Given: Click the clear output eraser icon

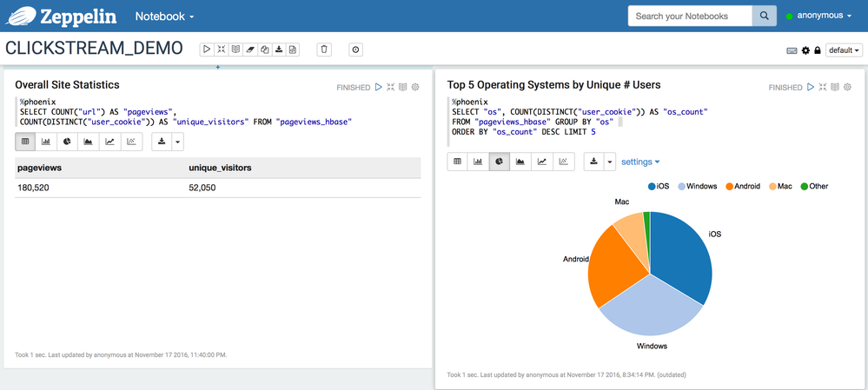Looking at the screenshot, I should pos(250,50).
